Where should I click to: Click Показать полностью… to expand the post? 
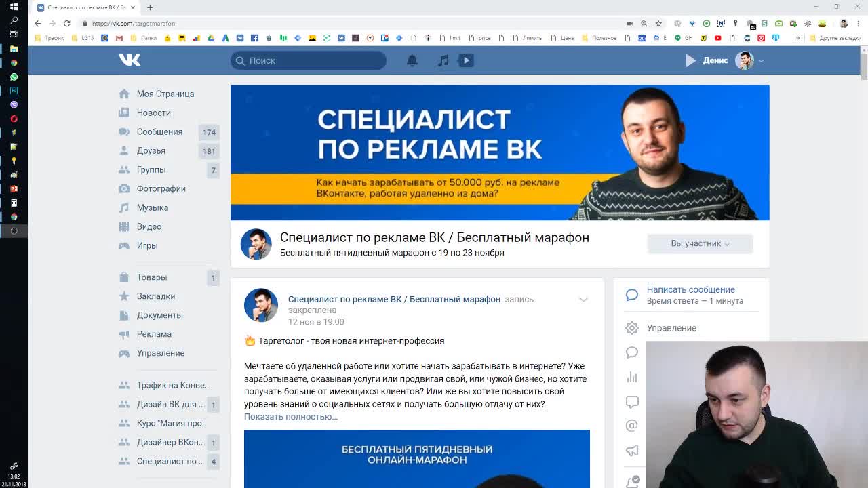(291, 416)
